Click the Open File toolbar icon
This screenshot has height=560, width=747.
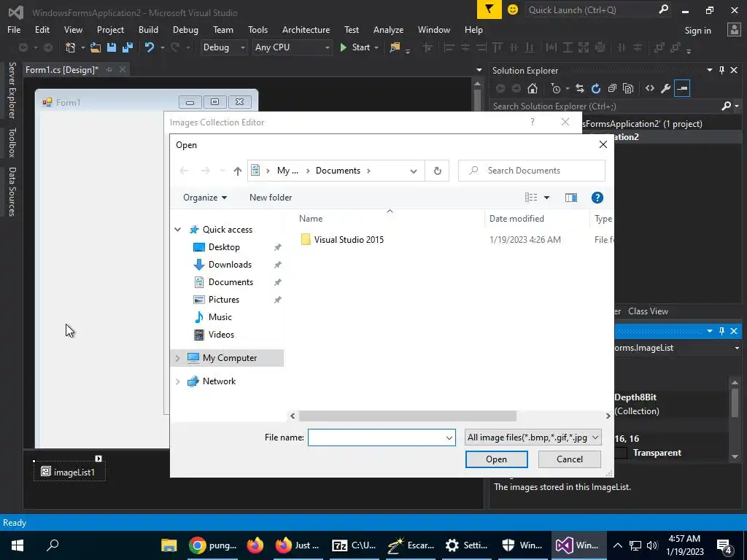coord(96,47)
